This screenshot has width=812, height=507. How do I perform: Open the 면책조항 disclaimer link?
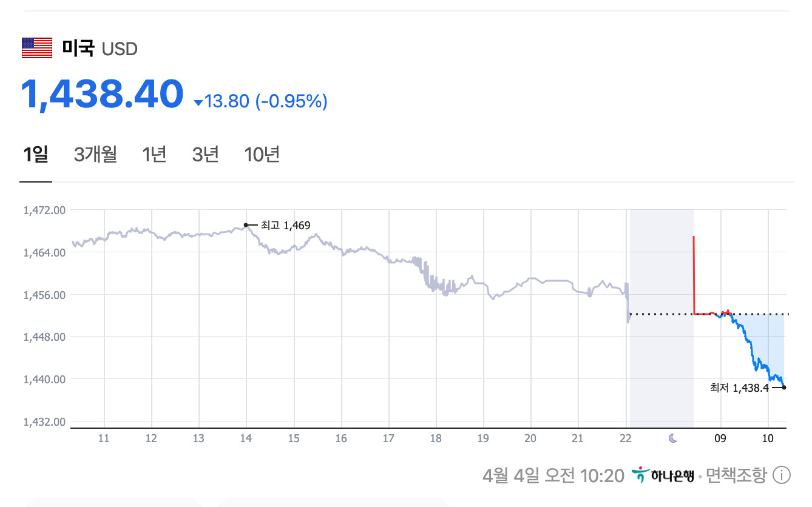tap(736, 475)
